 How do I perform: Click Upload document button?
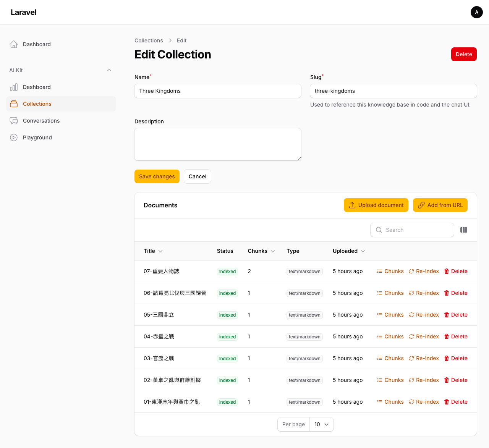coord(376,205)
